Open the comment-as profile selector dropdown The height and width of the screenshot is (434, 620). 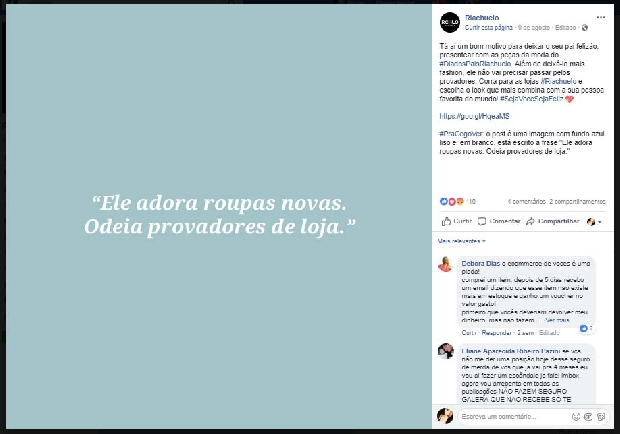(x=594, y=222)
